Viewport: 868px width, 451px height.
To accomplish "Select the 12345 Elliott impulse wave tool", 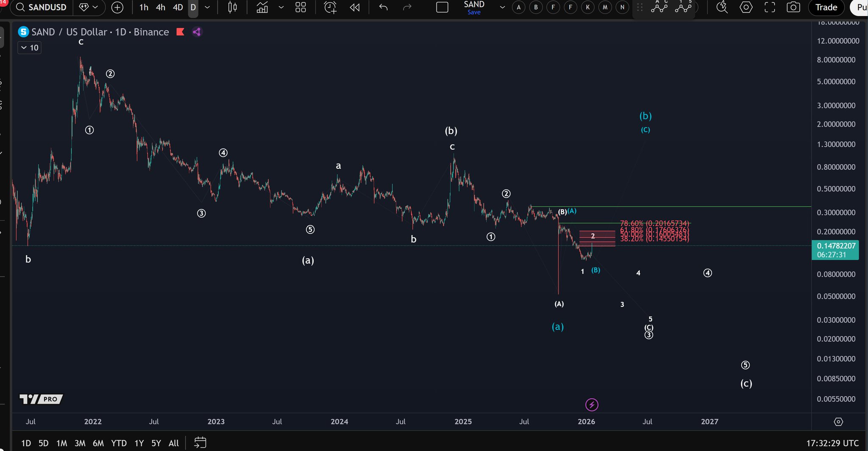I will tap(683, 7).
